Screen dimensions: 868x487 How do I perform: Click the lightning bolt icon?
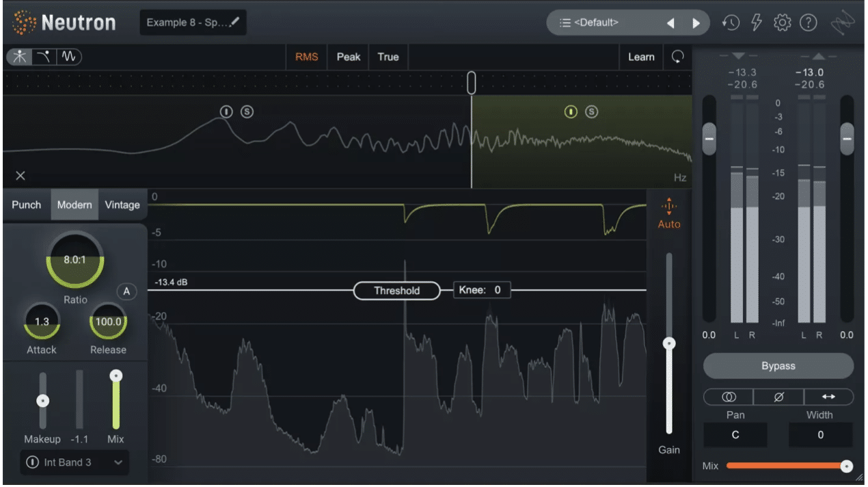tap(756, 23)
